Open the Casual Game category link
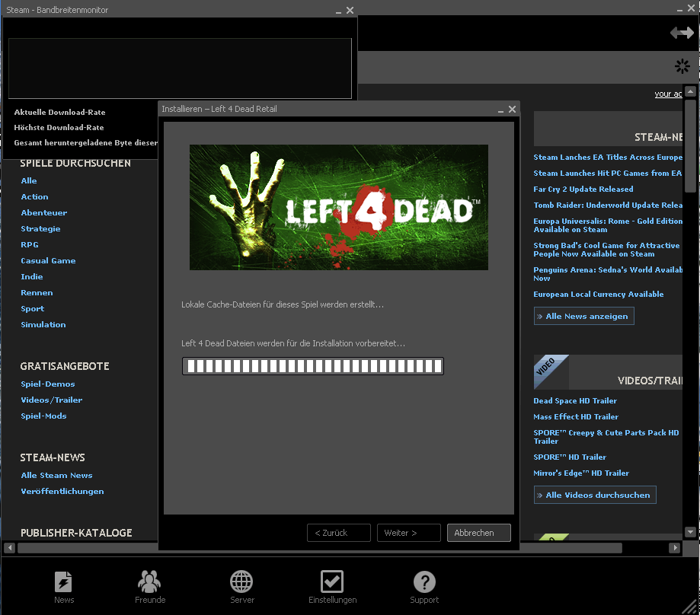700x615 pixels. (48, 261)
